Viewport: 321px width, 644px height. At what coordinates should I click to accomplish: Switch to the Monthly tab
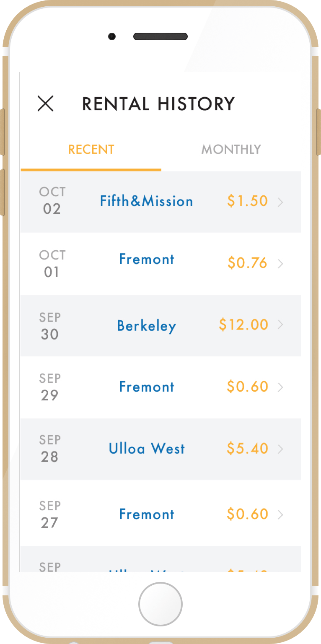pyautogui.click(x=231, y=150)
